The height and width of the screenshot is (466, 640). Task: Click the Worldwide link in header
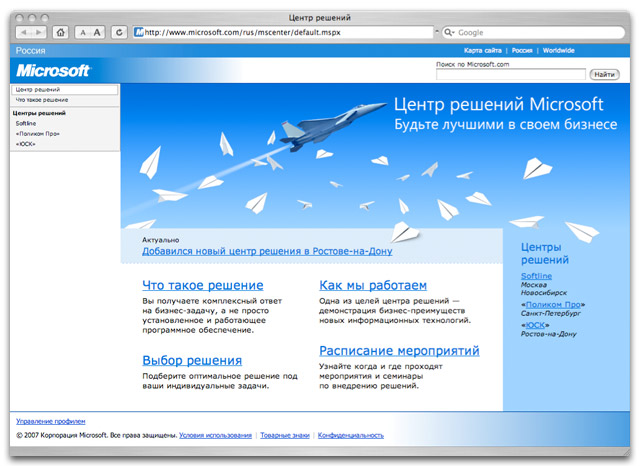pos(559,50)
